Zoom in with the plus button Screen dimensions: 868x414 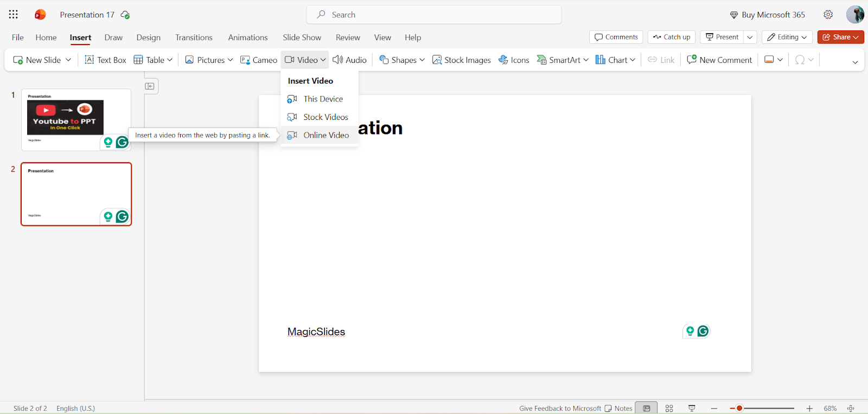click(809, 408)
